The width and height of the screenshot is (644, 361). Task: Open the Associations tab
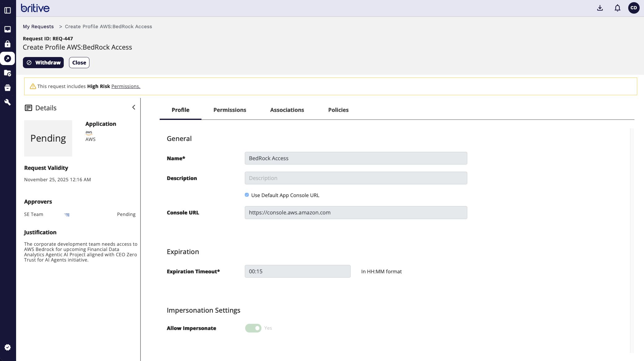pos(287,110)
